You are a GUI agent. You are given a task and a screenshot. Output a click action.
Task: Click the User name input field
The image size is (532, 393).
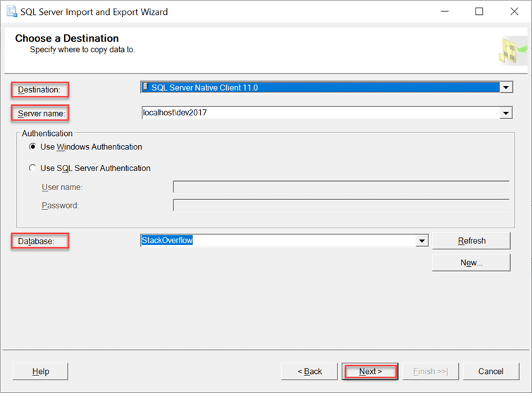pos(341,187)
